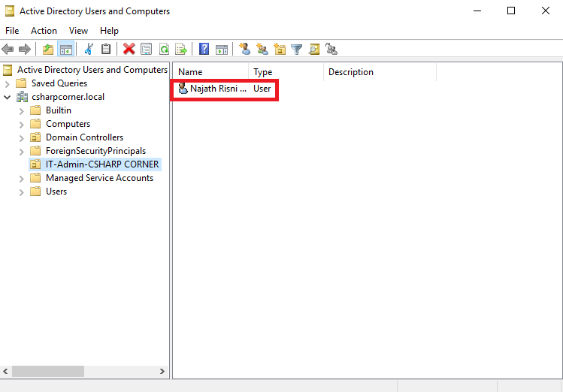Expand the Computers container
Viewport: 563px width, 392px height.
[22, 125]
